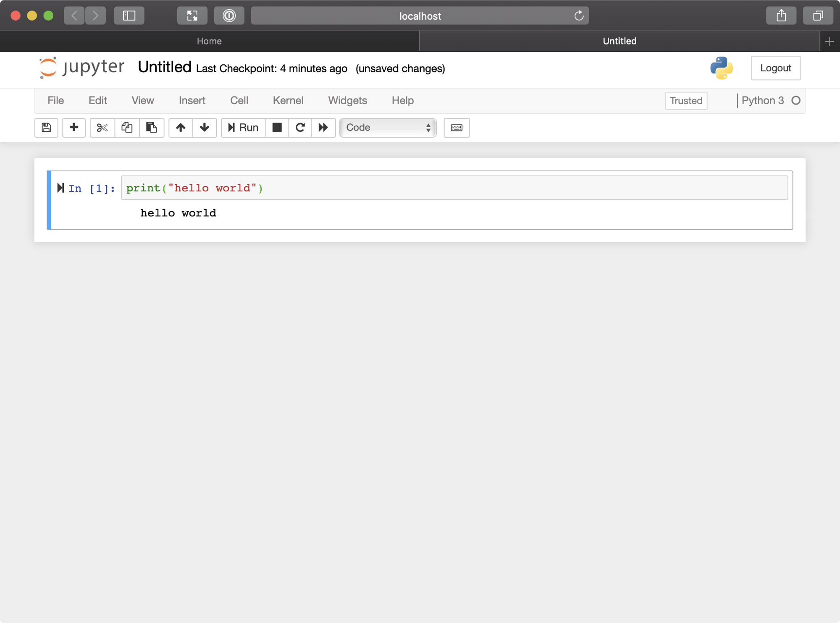Move selected cell up arrow
Viewport: 840px width, 623px height.
click(x=181, y=128)
